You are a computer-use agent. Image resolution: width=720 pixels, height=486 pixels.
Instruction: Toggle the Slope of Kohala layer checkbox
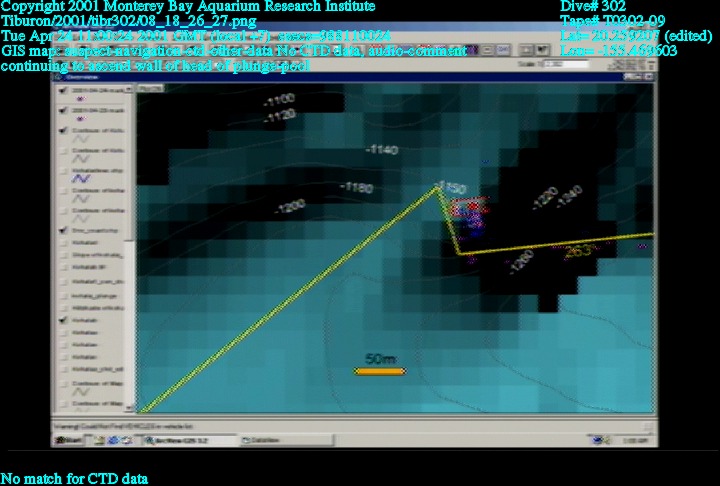(63, 254)
